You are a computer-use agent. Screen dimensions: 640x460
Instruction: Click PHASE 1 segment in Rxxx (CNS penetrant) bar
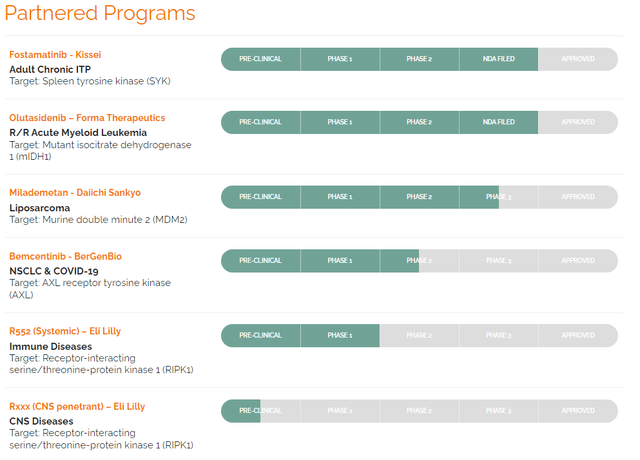coord(340,411)
